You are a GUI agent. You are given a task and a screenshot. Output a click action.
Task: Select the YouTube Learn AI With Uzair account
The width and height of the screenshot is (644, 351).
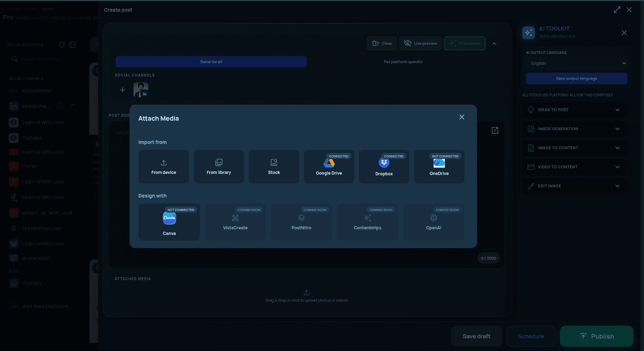pyautogui.click(x=37, y=152)
